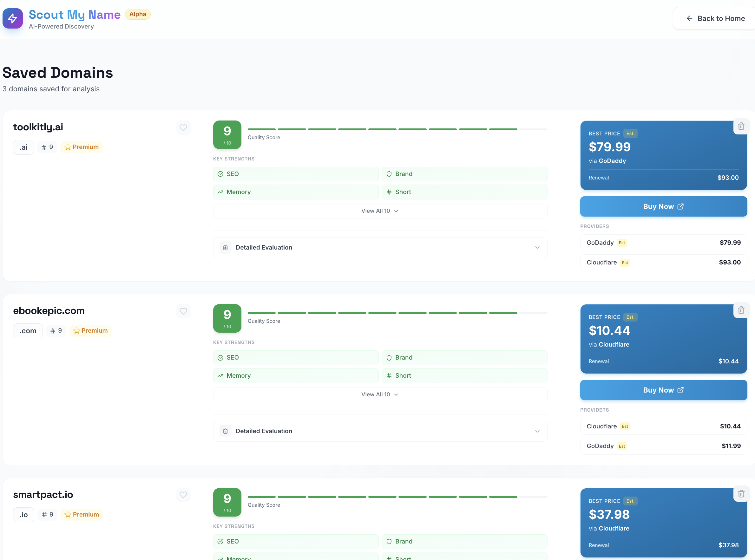This screenshot has width=755, height=560.
Task: Click the .com TLD tag on ebookepic.com
Action: tap(28, 331)
